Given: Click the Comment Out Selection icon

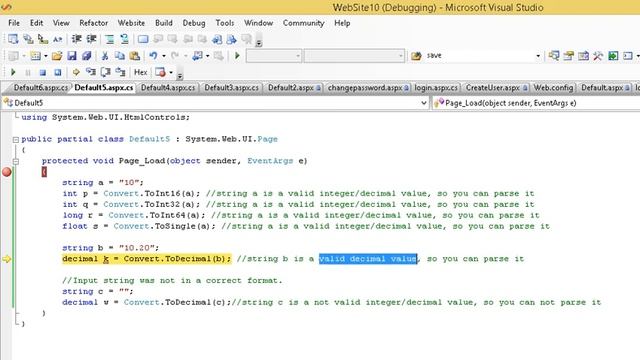Looking at the screenshot, I should [109, 39].
